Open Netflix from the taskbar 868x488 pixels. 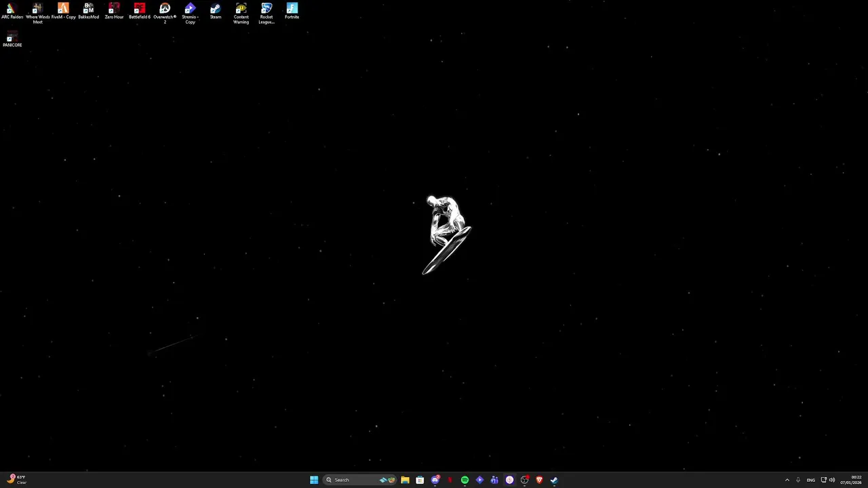click(x=450, y=480)
